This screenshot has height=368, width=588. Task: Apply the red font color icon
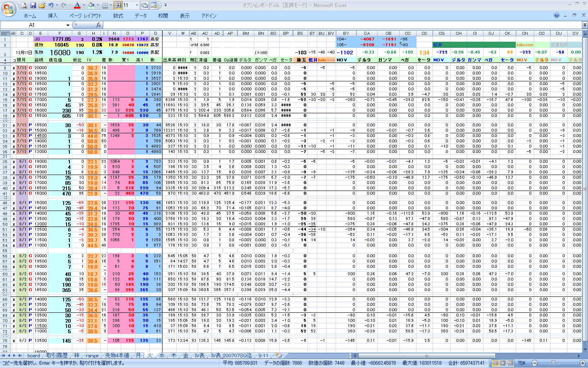click(x=77, y=5)
